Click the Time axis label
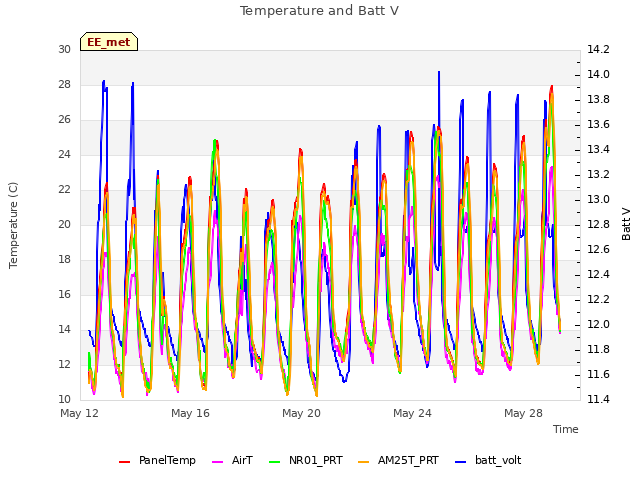 [566, 429]
